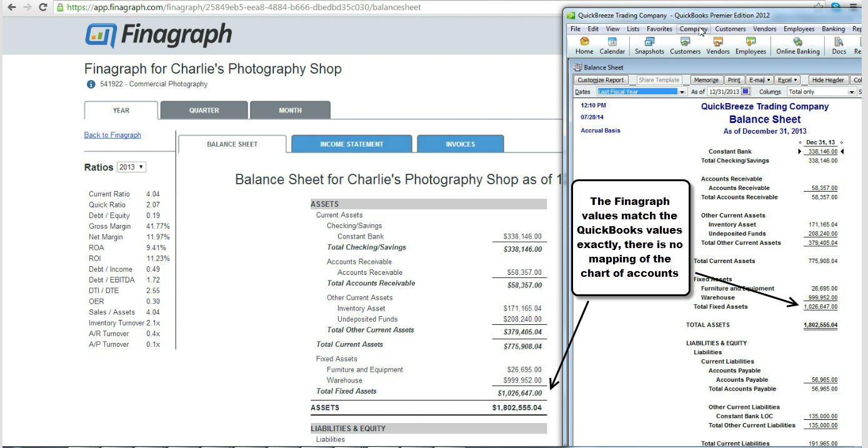
Task: Open the QuickBooks Banking menu
Action: [x=833, y=29]
